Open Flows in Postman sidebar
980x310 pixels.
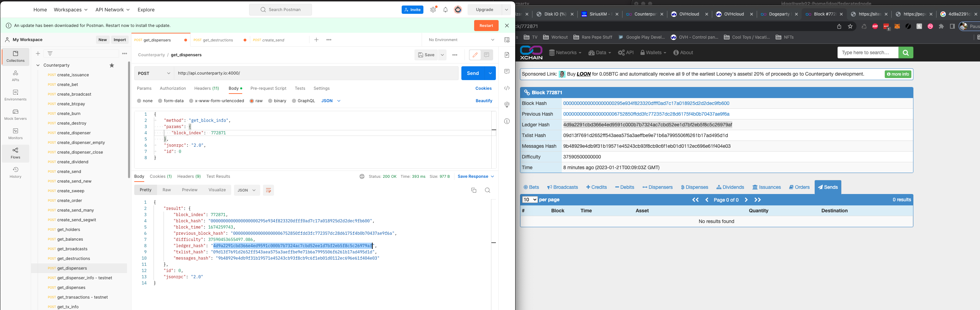tap(16, 153)
